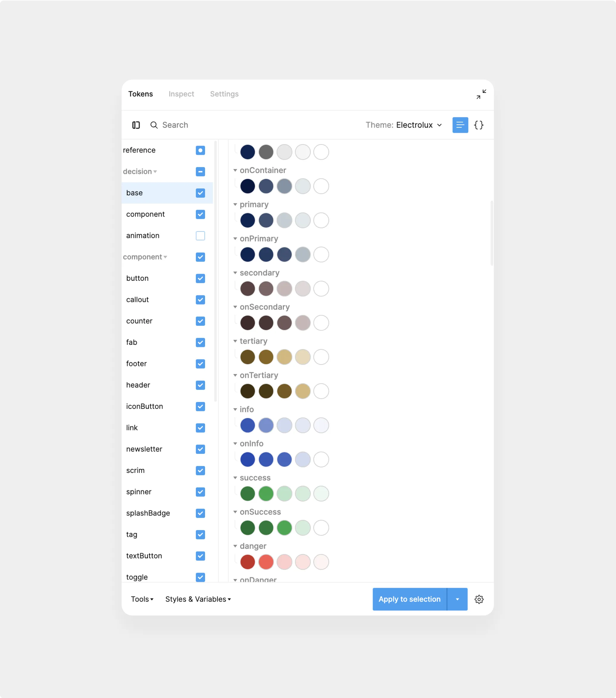Image resolution: width=616 pixels, height=698 pixels.
Task: Toggle the reference set checkbox
Action: (x=200, y=150)
